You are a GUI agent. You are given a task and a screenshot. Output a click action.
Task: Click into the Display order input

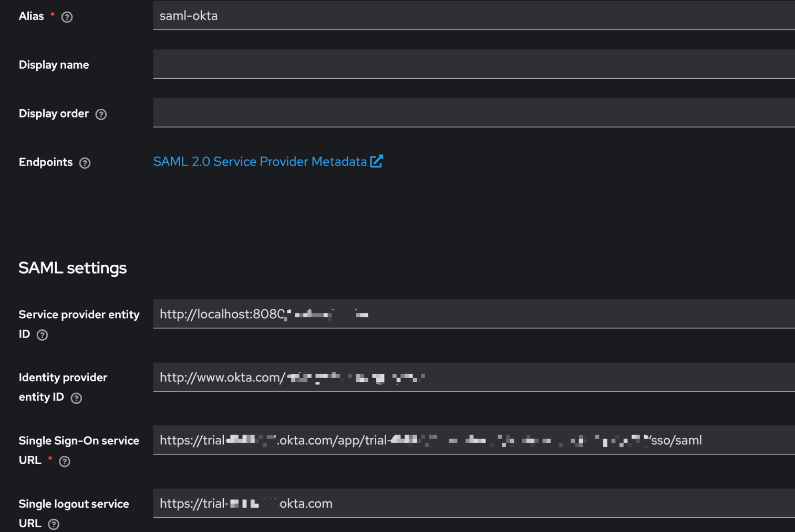coord(474,113)
